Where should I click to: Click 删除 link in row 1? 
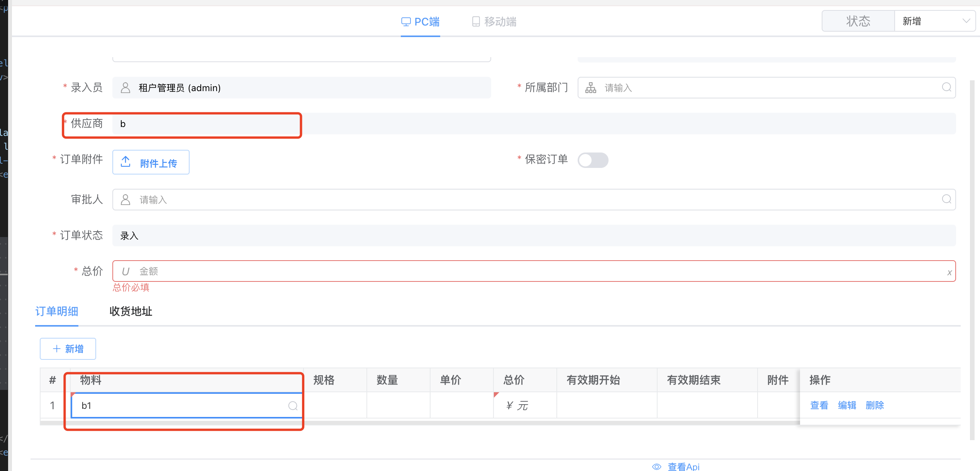pos(875,405)
